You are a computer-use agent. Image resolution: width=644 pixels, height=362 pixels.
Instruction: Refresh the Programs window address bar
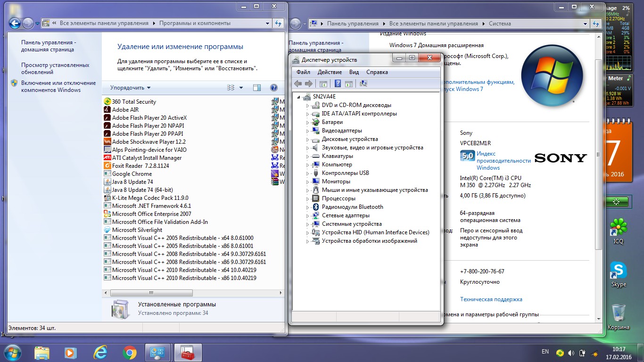click(x=279, y=23)
